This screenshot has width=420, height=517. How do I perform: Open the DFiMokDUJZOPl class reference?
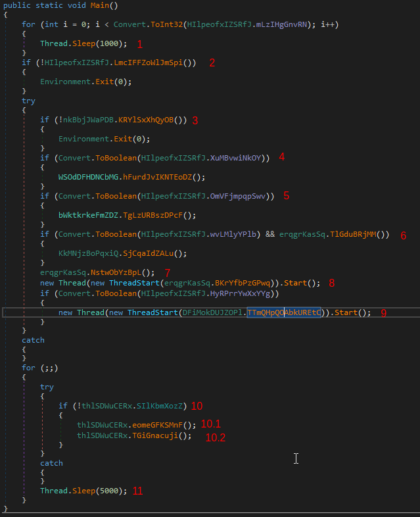(x=213, y=312)
